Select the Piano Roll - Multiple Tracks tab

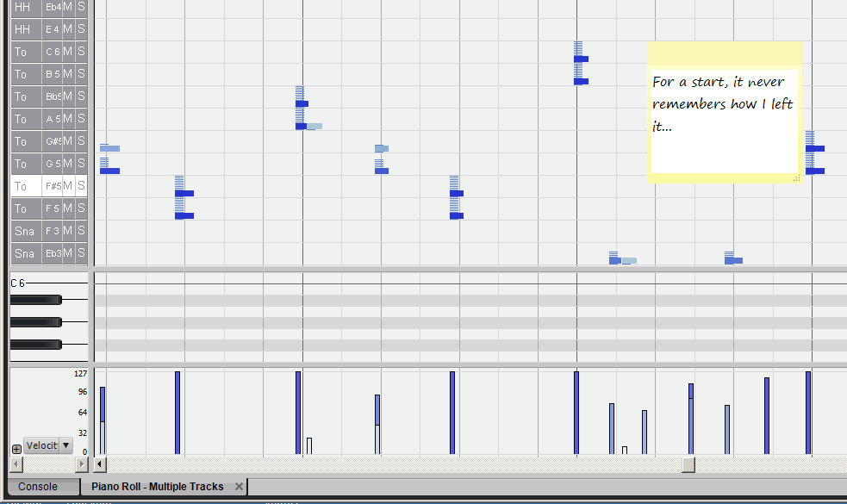point(158,487)
